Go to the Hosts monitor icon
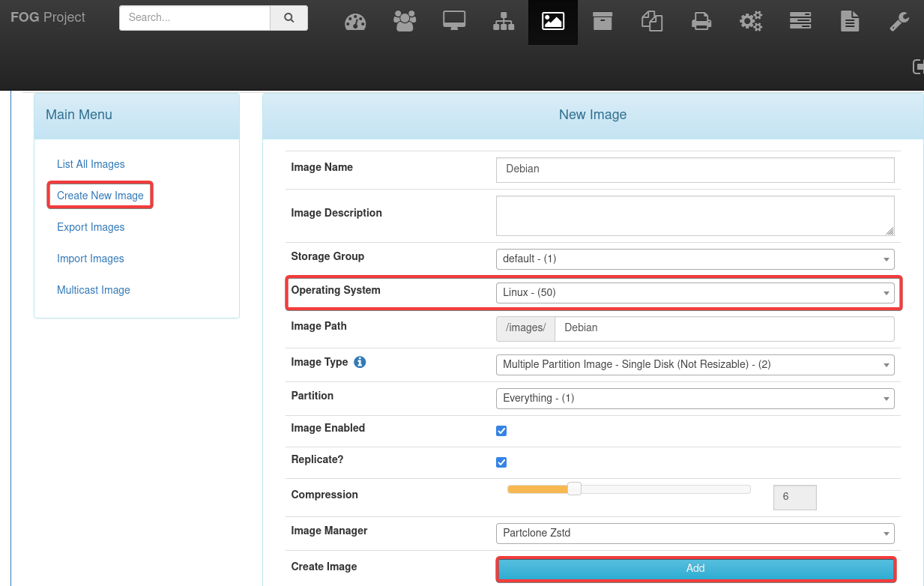 point(454,22)
